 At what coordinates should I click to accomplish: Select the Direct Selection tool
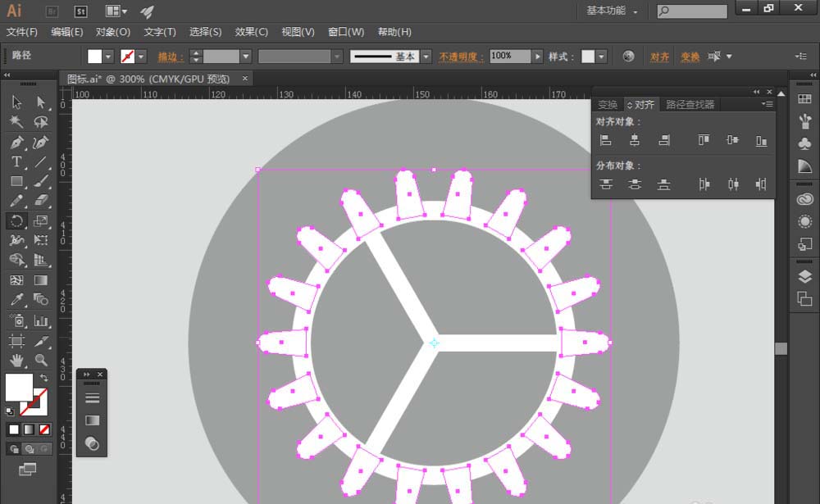41,102
